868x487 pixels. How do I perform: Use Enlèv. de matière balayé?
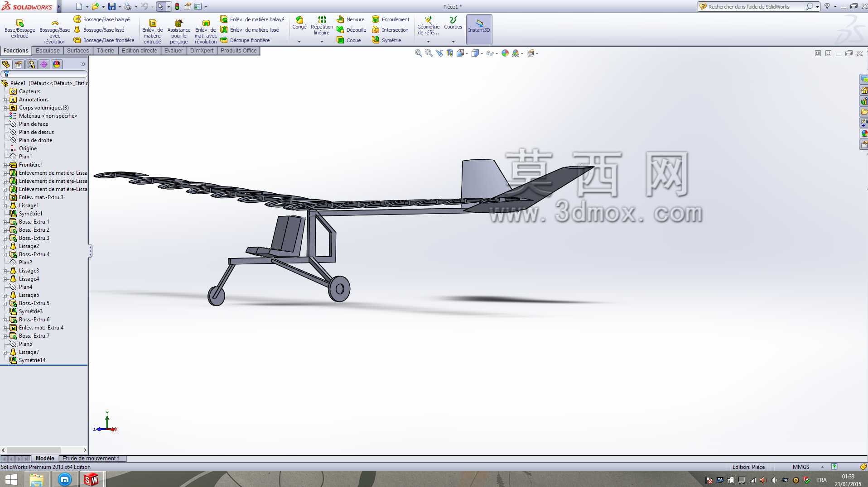252,19
